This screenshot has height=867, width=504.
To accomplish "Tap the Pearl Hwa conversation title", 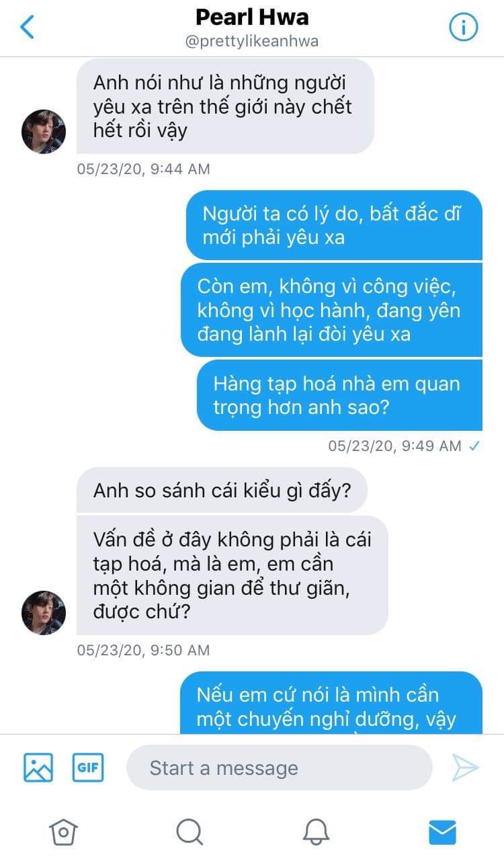I will pyautogui.click(x=252, y=16).
